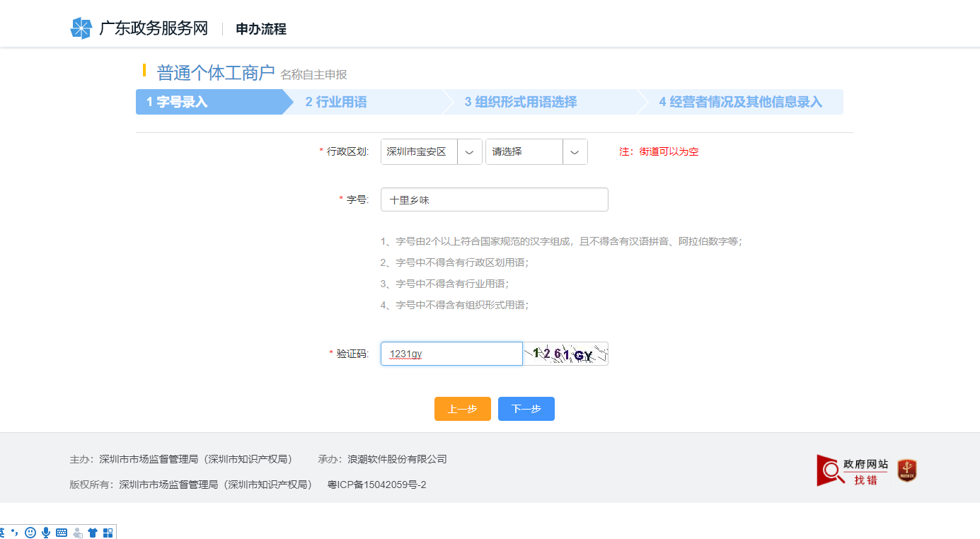The width and height of the screenshot is (980, 539).
Task: Open the on-screen keyboard from input toolbar
Action: pos(62,532)
